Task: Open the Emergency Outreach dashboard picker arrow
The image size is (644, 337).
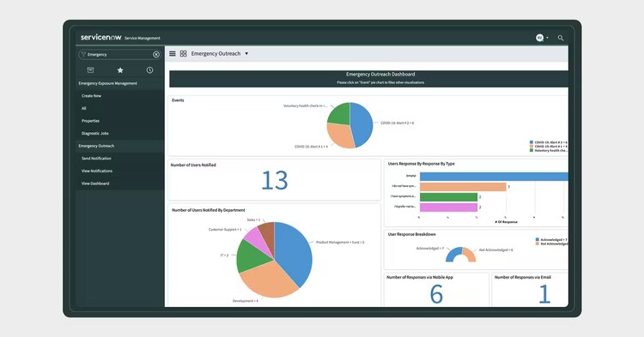Action: pos(246,54)
